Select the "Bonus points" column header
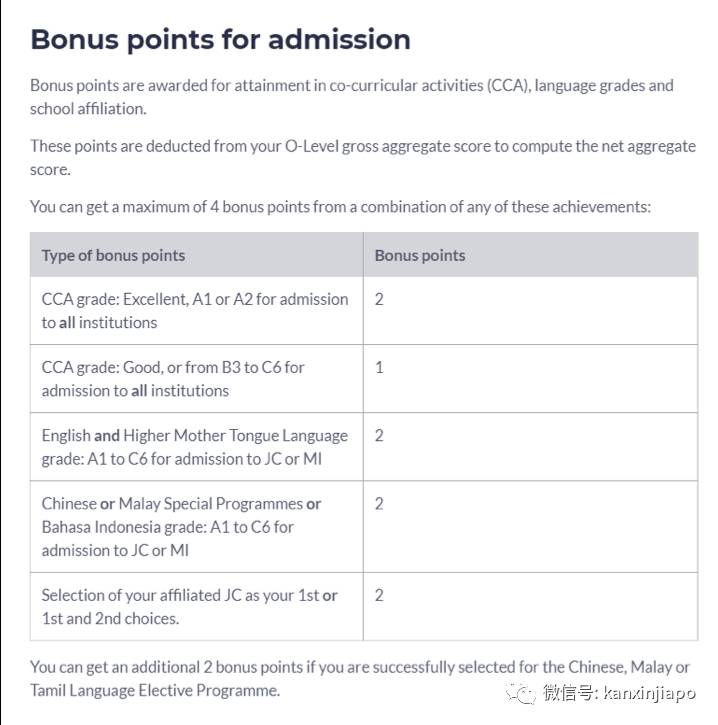Viewport: 718px width, 725px height. pos(420,255)
